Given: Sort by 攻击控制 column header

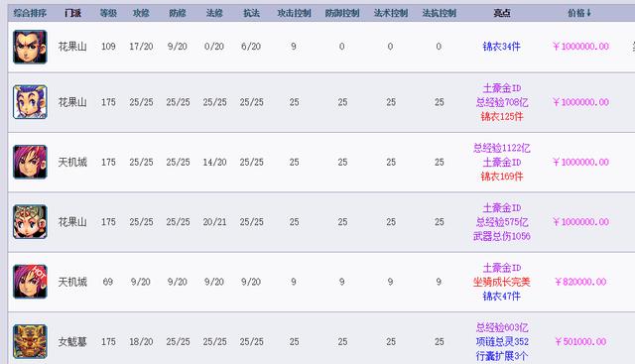Looking at the screenshot, I should tap(294, 13).
